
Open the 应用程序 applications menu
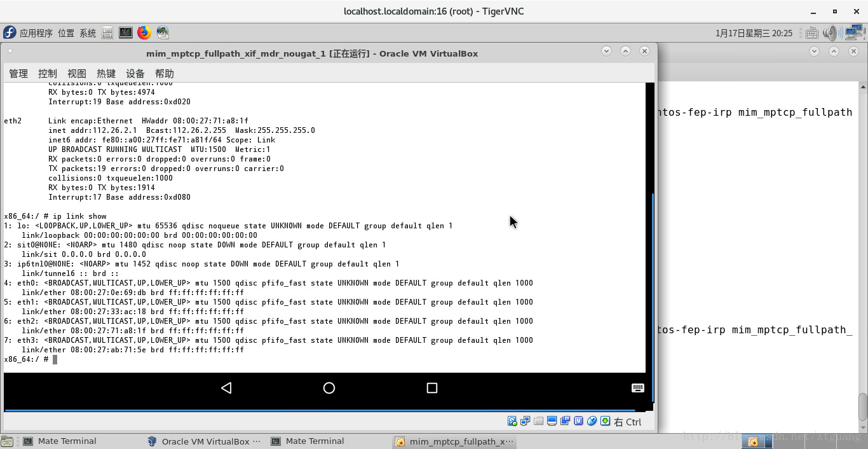click(x=36, y=33)
